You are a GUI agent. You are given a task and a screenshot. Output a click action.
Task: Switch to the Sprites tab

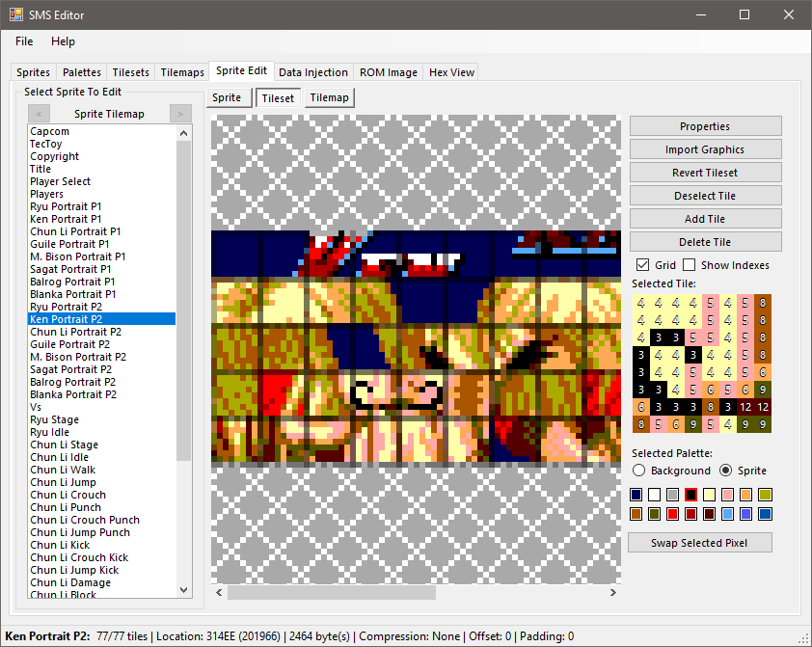[33, 72]
